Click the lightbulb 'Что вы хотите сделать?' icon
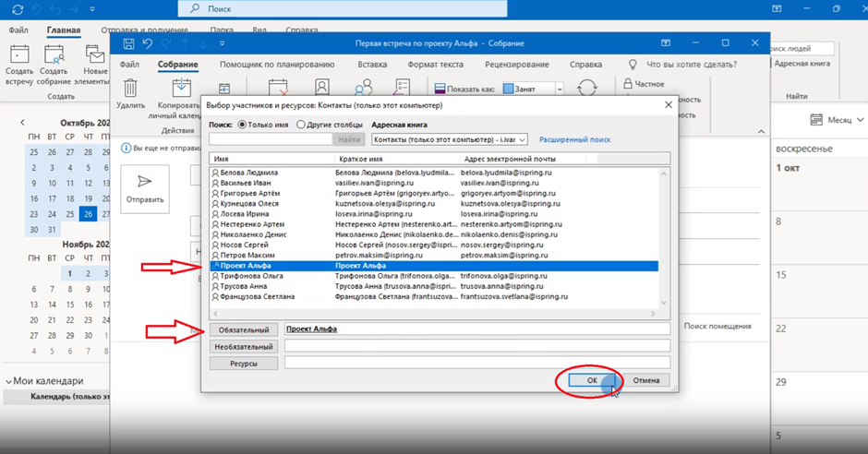 coord(633,65)
